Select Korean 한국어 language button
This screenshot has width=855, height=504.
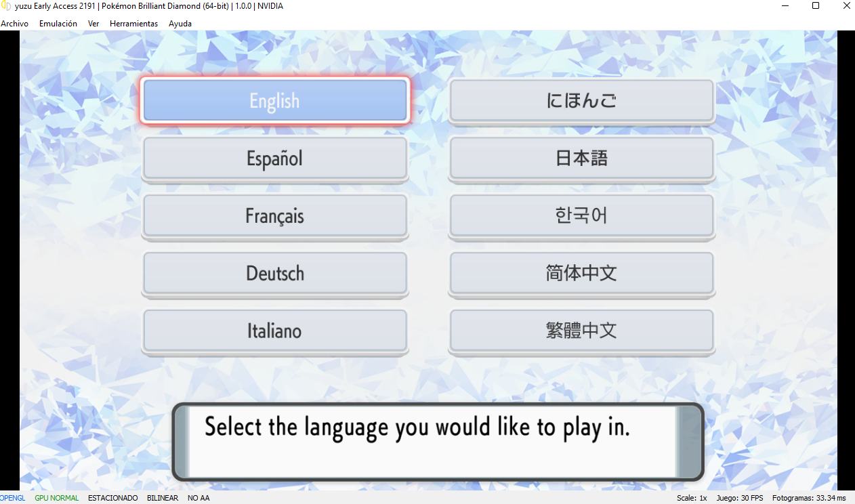tap(581, 216)
